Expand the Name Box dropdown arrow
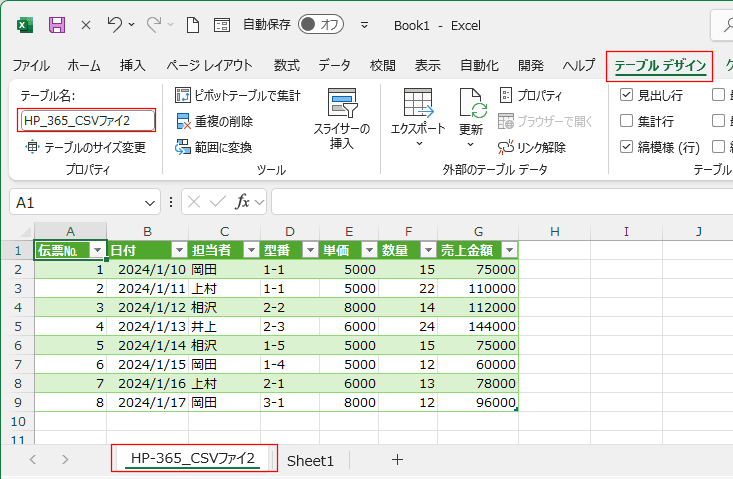The height and width of the screenshot is (479, 733). (150, 202)
